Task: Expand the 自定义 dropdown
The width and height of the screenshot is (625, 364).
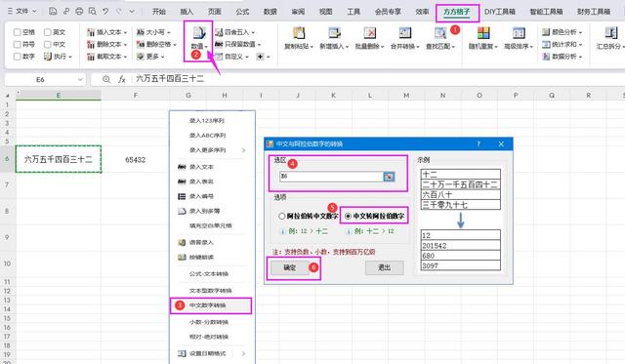Action: (x=247, y=57)
